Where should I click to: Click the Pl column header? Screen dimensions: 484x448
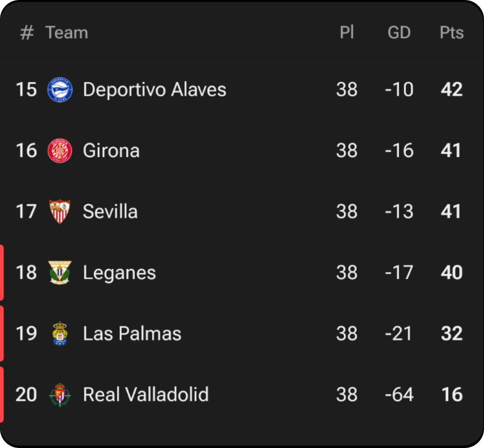point(346,33)
